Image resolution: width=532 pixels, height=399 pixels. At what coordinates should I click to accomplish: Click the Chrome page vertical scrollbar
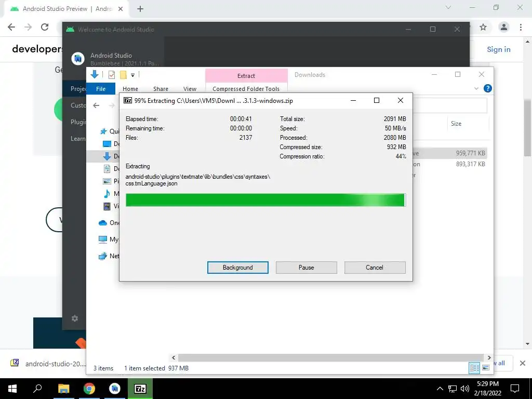point(528,127)
